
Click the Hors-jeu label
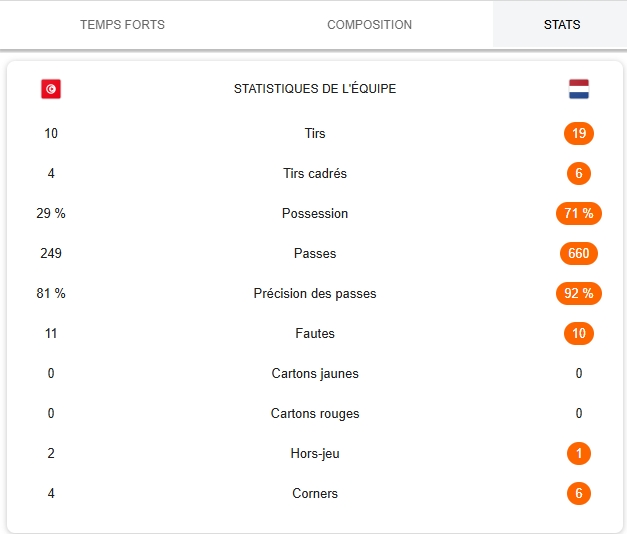click(x=315, y=454)
